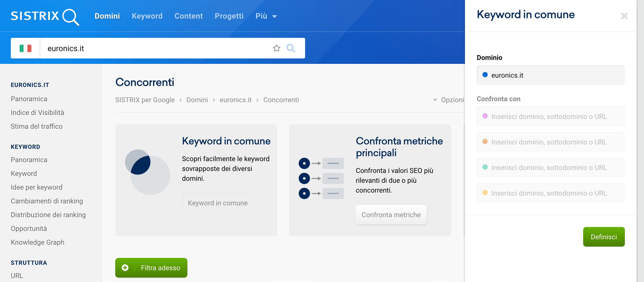The width and height of the screenshot is (644, 282).
Task: Click the SISTRIX logo
Action: pyautogui.click(x=45, y=16)
